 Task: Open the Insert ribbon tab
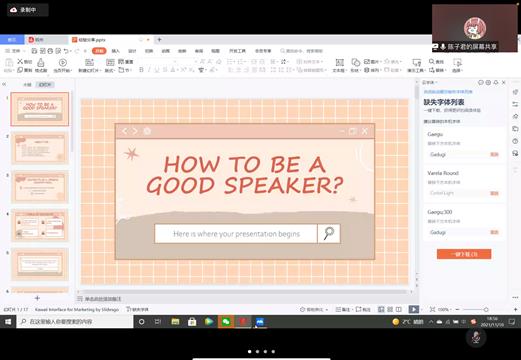[115, 51]
